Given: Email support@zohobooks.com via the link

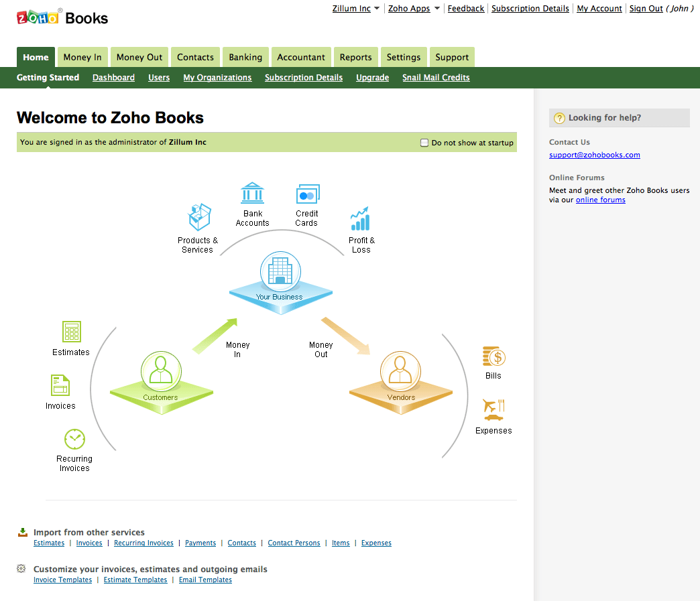Looking at the screenshot, I should (594, 155).
